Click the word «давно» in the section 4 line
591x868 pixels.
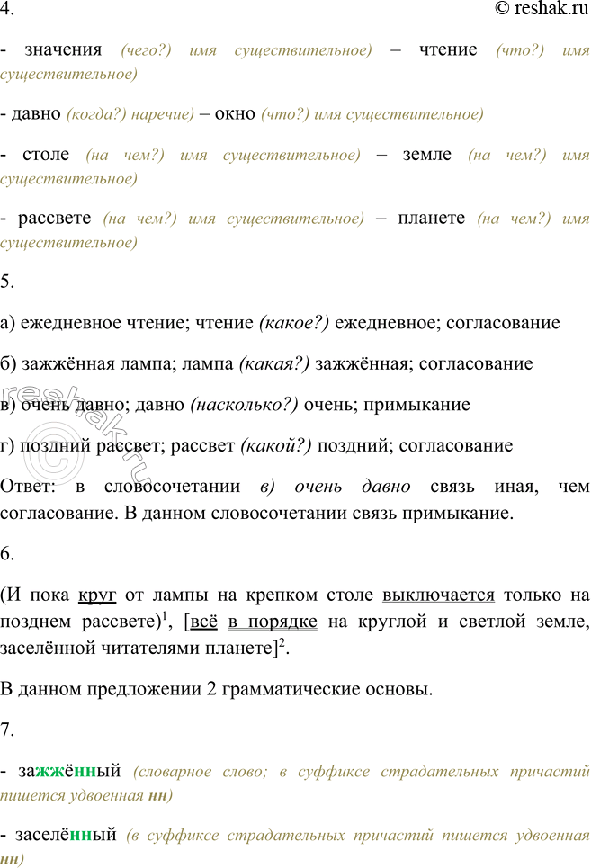(36, 113)
